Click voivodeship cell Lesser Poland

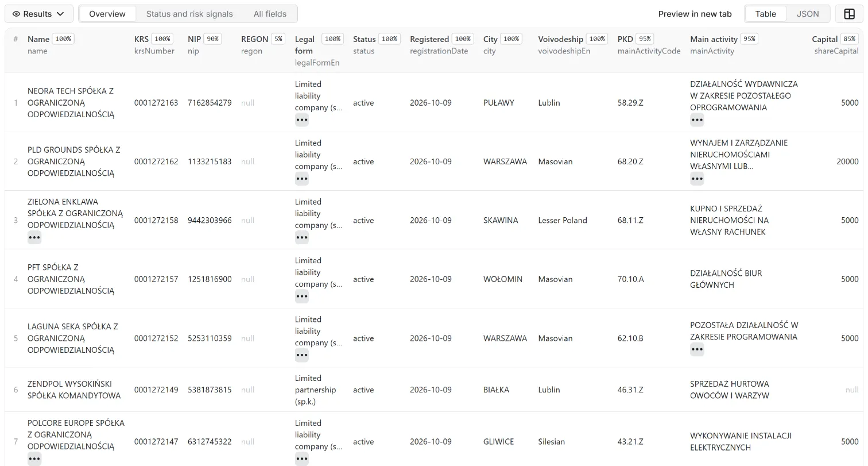click(x=563, y=220)
